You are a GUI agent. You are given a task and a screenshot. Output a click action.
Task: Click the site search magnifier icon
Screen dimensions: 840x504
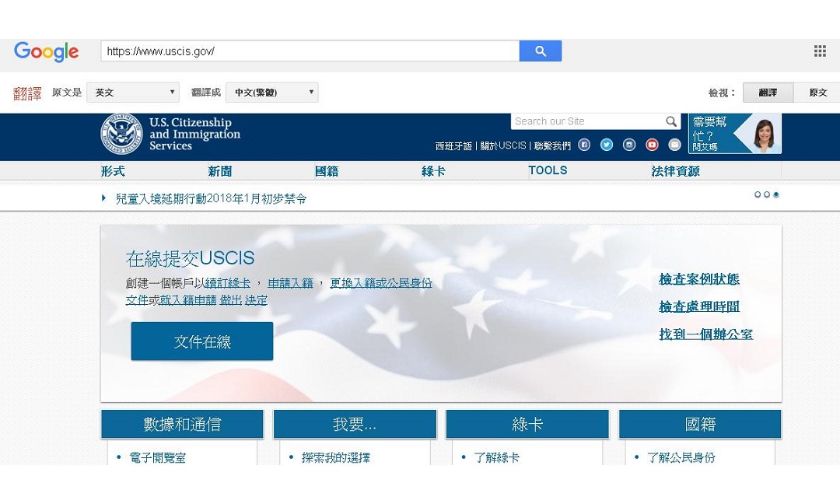tap(670, 121)
